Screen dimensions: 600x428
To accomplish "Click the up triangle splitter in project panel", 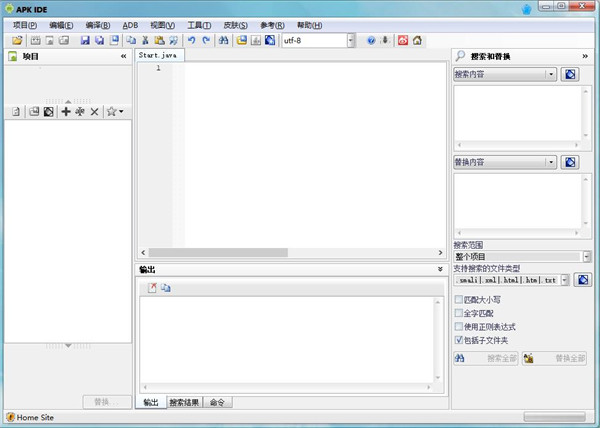I will (68, 101).
